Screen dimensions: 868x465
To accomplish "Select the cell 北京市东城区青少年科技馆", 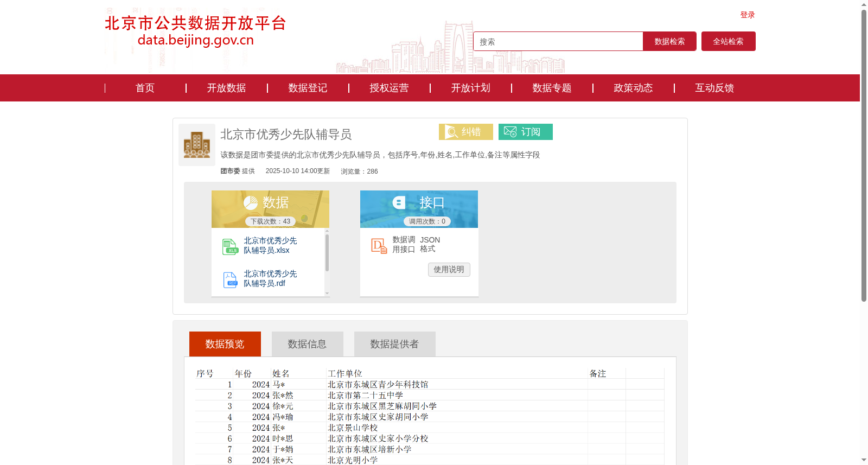I will [378, 384].
